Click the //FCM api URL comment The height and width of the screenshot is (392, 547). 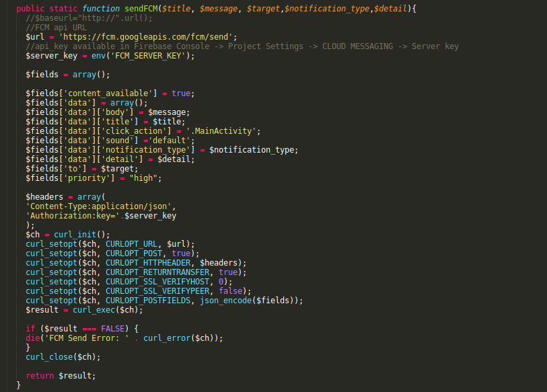[x=56, y=27]
